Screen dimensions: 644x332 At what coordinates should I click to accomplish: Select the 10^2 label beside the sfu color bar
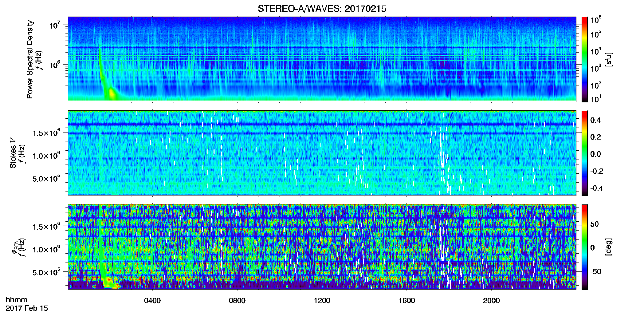pos(596,85)
